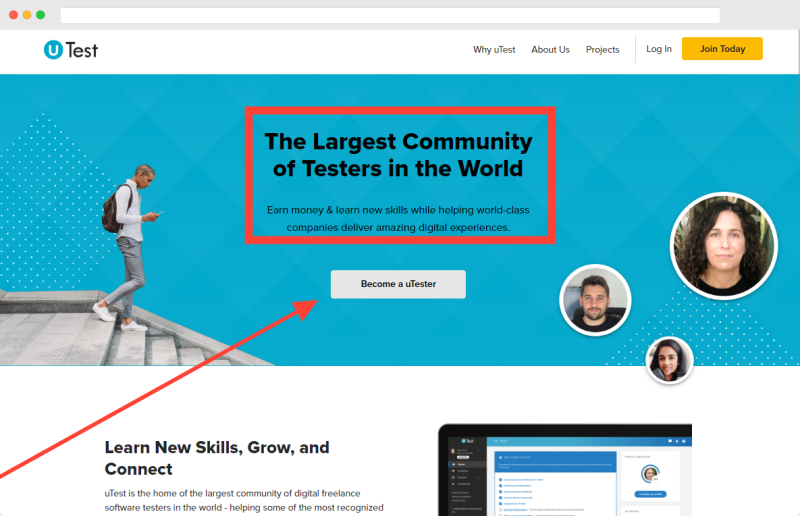
Task: Click the yellow Join Today button
Action: [x=722, y=48]
